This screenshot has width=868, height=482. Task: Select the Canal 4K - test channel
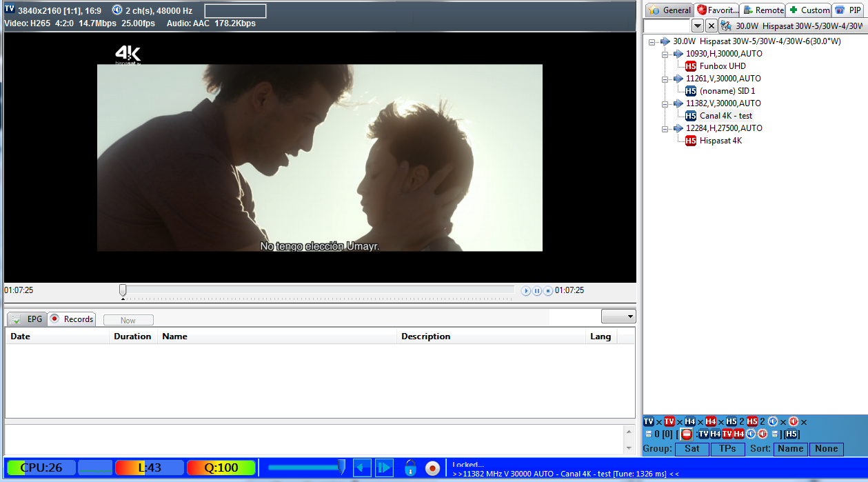[x=726, y=116]
